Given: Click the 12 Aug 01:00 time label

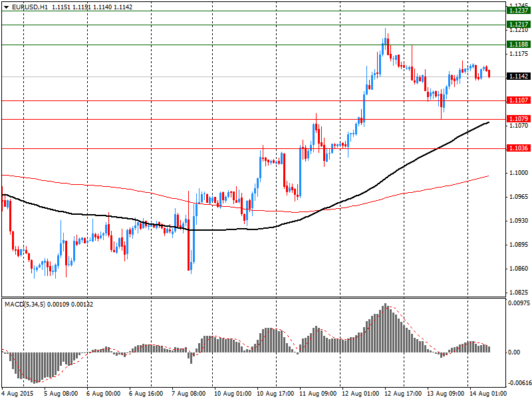Looking at the screenshot, I should [360, 394].
